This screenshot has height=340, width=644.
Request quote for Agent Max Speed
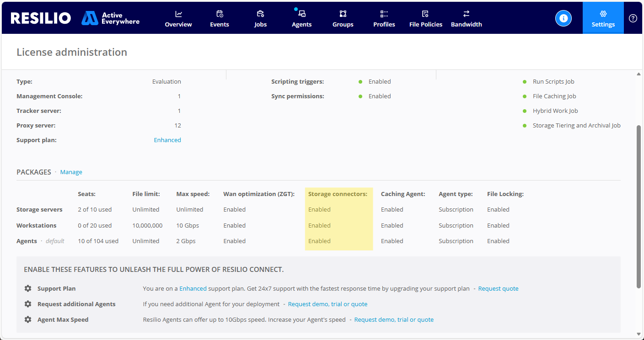394,320
